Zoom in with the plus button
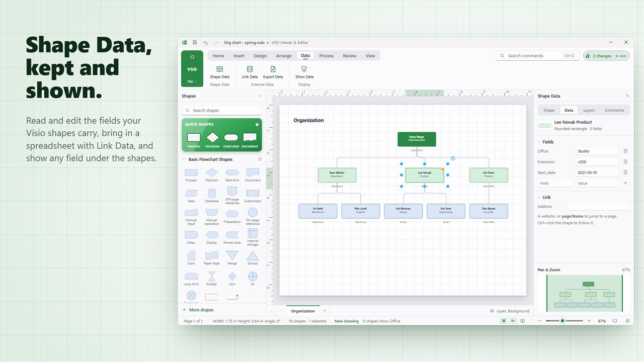This screenshot has width=644, height=362. pos(588,321)
